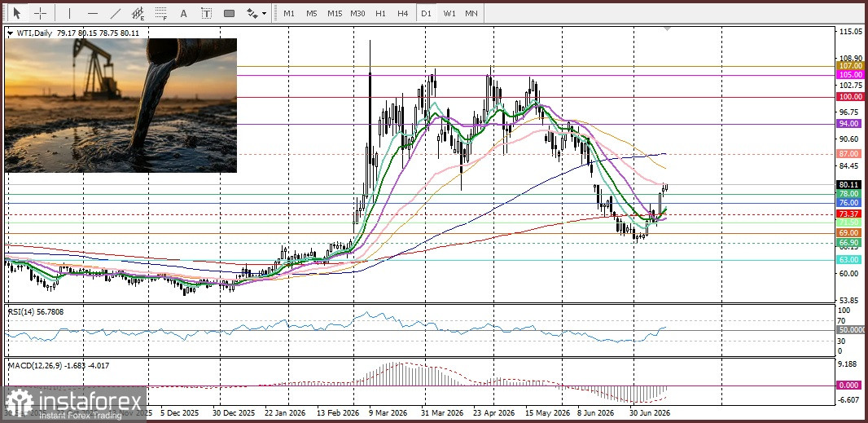
Task: Switch to M1 timeframe
Action: [x=289, y=13]
